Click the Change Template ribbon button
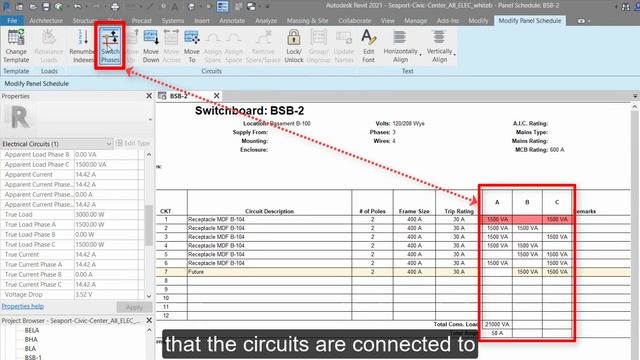 tap(16, 46)
